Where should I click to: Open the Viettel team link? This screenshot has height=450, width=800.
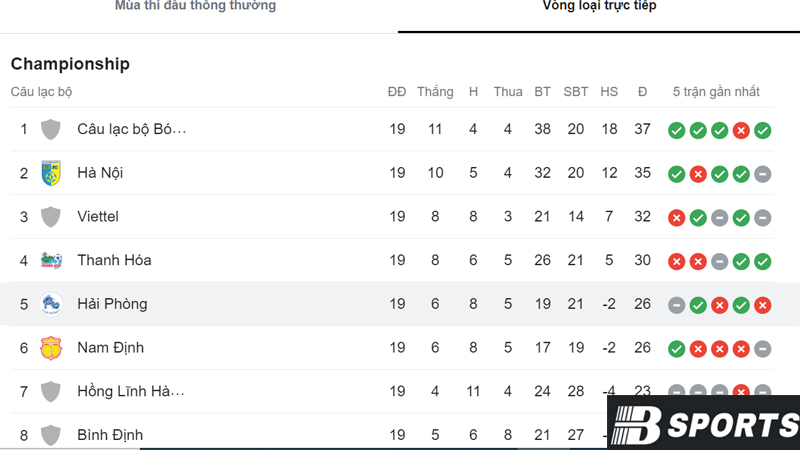98,217
